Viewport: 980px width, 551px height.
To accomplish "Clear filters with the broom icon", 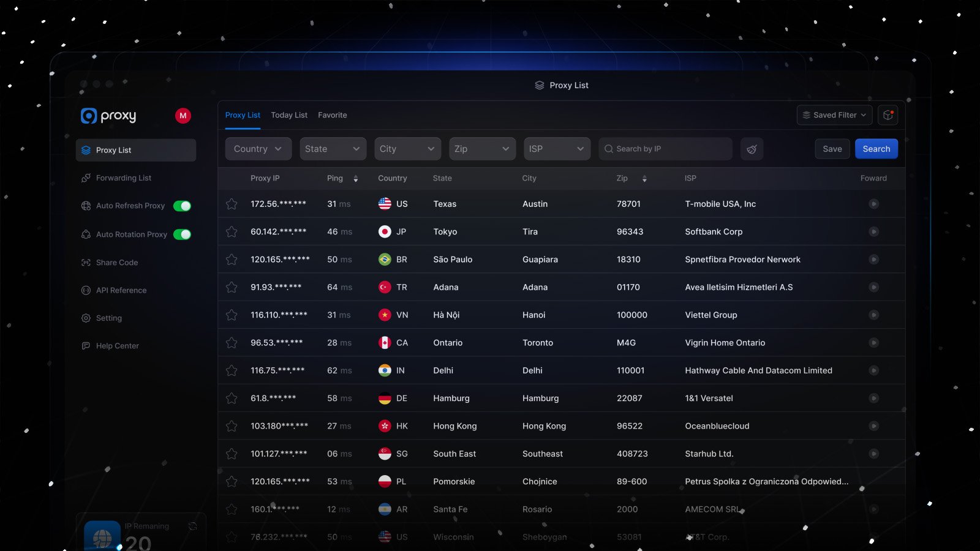I will (x=752, y=149).
